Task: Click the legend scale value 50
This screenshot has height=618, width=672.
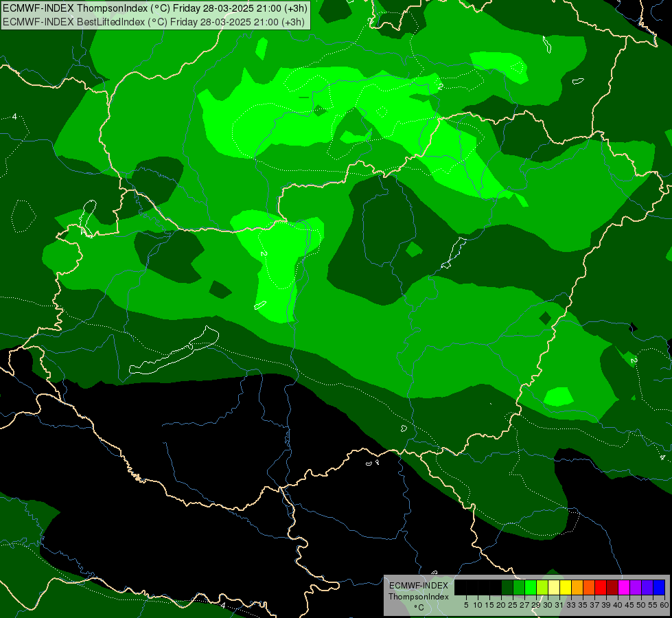Action: tap(641, 605)
